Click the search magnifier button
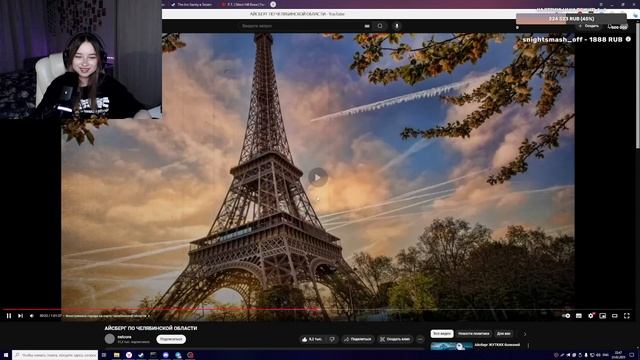640x360 pixels. coord(380,26)
